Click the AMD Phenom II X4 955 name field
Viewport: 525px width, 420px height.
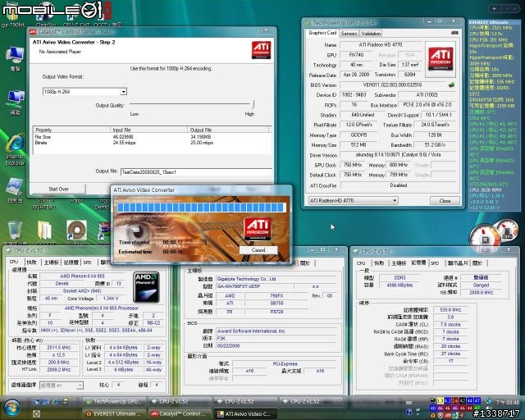82,276
